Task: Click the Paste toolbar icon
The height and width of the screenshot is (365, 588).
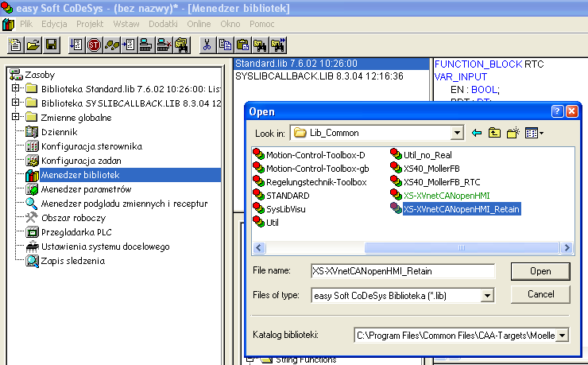Action: (242, 45)
